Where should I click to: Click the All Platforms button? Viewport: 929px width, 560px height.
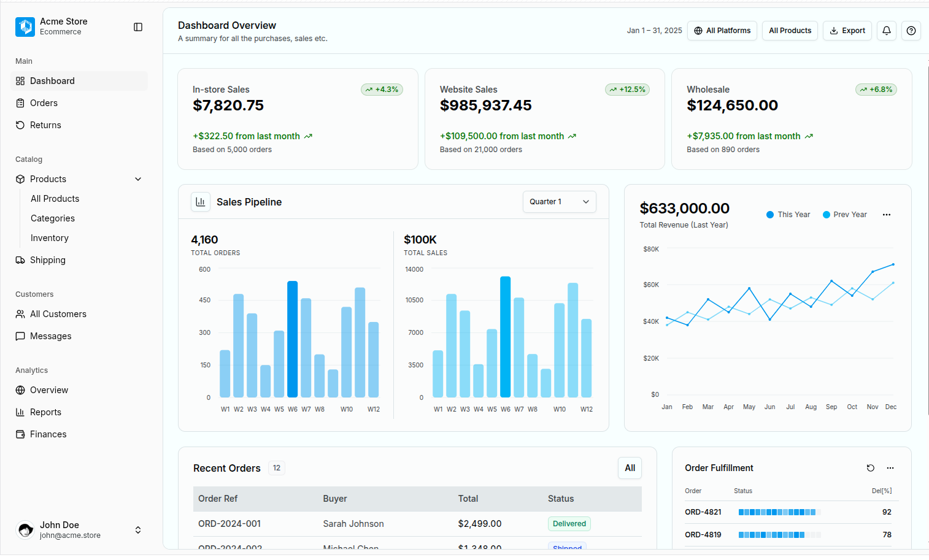722,31
